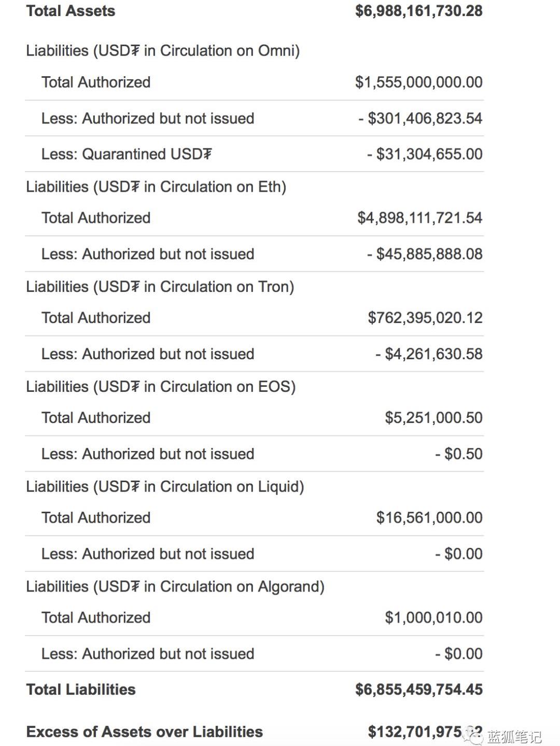Select the Algorand Total Authorized value $1,000,010.00
560x746 pixels.
point(433,618)
